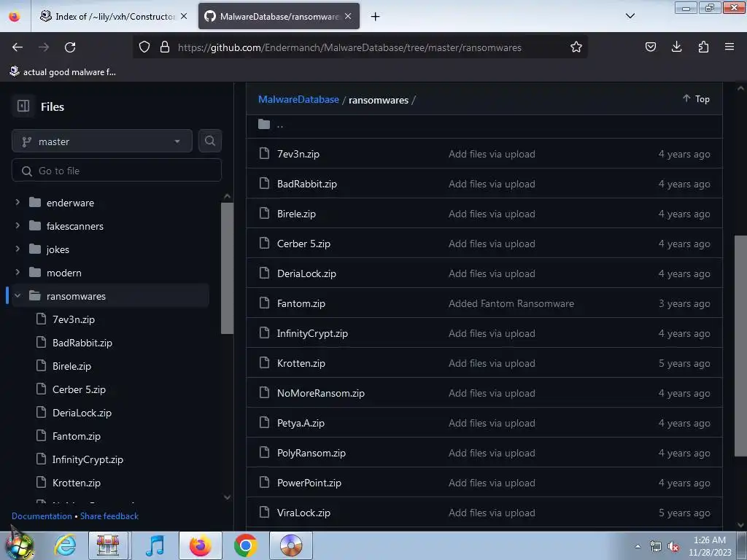This screenshot has height=560, width=747.
Task: Bookmark this page with the star icon
Action: coord(576,47)
